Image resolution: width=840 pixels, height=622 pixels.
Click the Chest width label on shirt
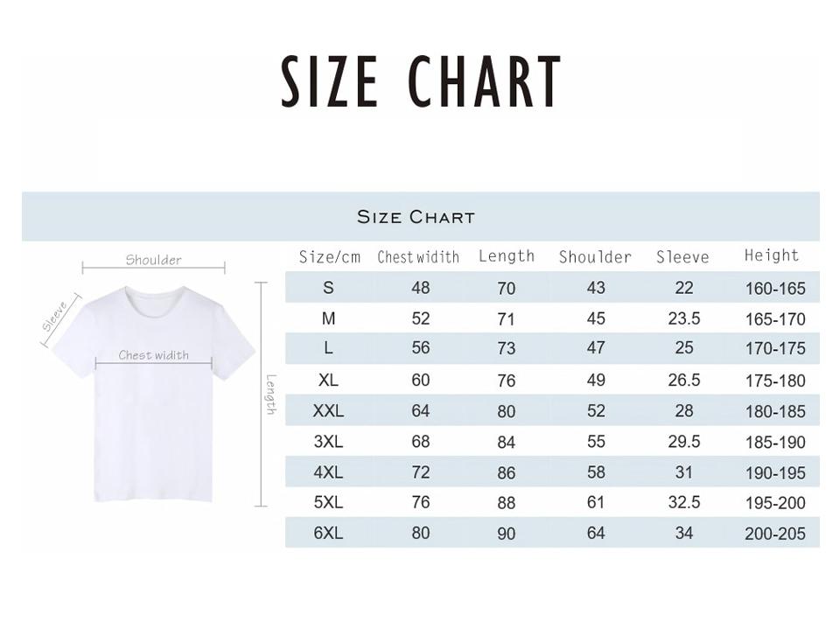[x=154, y=355]
